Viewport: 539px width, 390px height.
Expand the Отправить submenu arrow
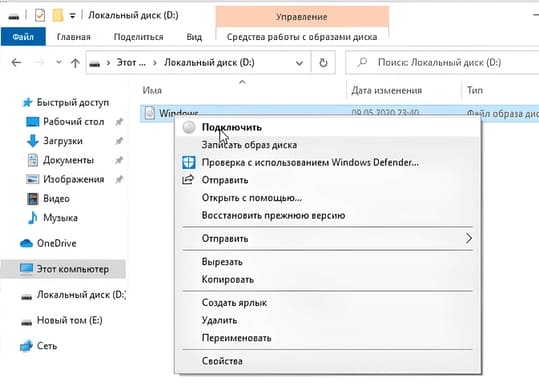pyautogui.click(x=469, y=238)
